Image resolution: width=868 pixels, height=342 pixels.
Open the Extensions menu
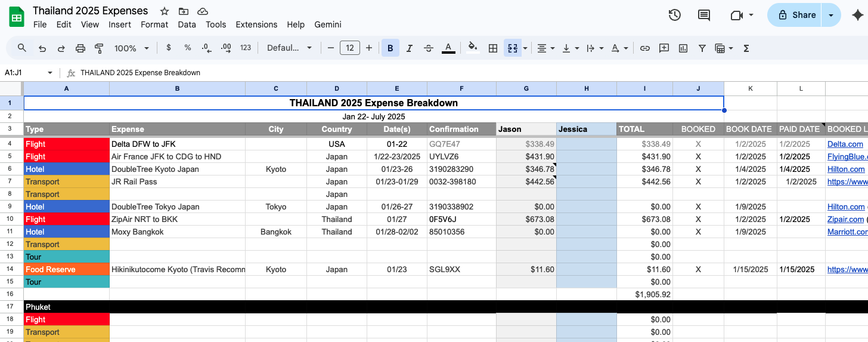tap(256, 24)
